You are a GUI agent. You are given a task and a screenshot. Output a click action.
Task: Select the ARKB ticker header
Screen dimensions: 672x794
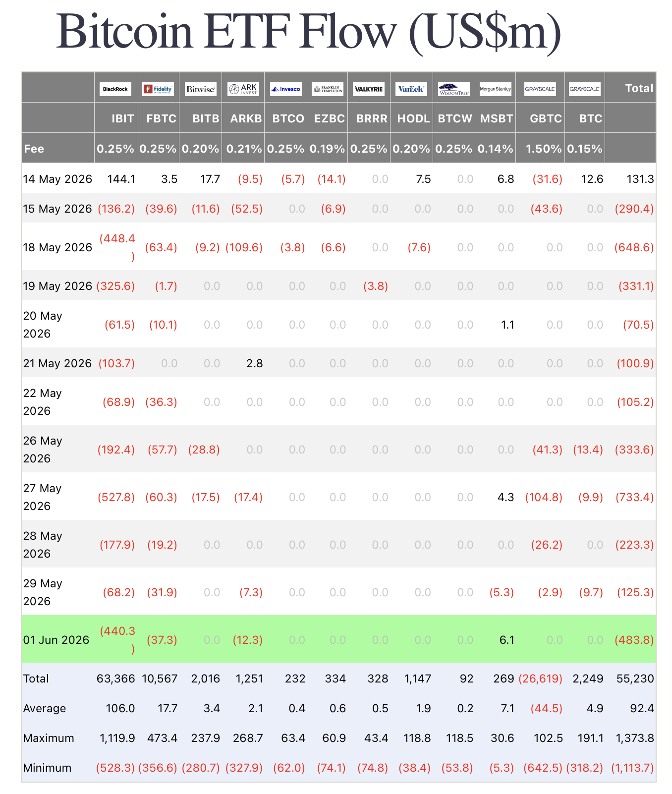tap(246, 118)
